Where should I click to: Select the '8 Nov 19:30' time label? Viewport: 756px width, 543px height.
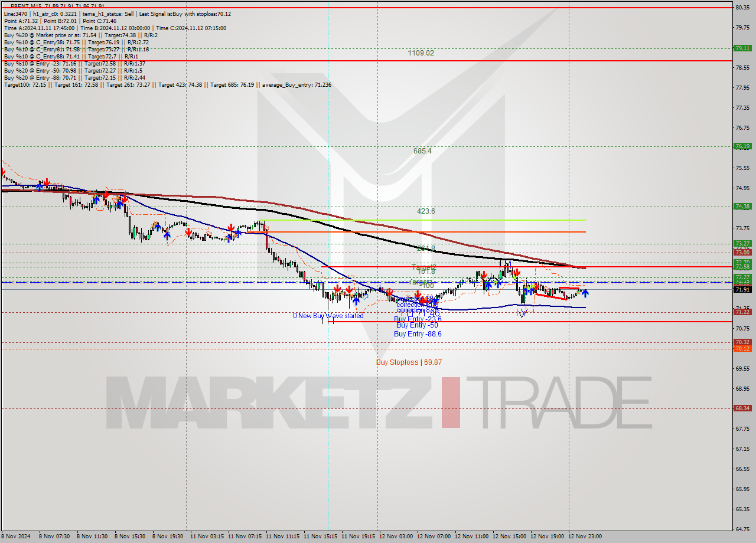(x=167, y=537)
